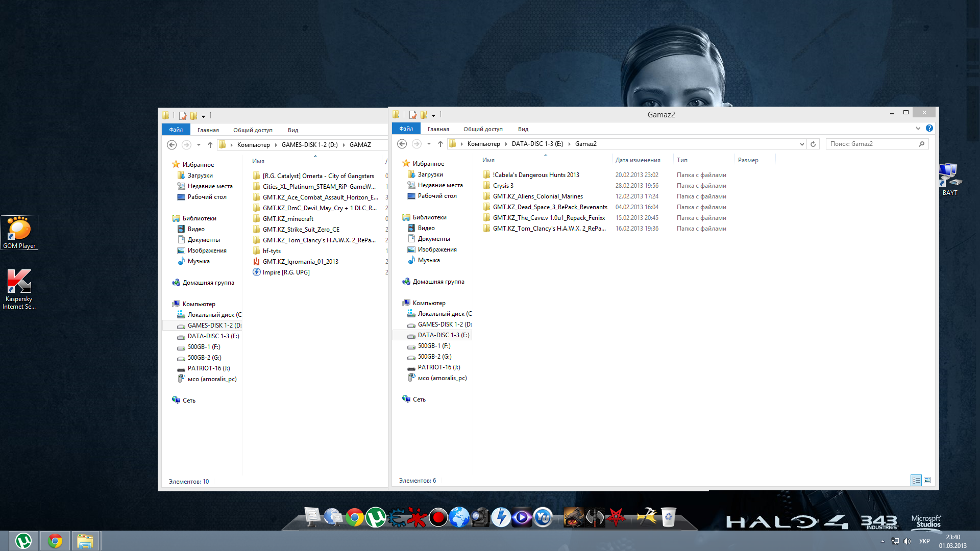Click File Explorer button on the taskbar
The width and height of the screenshot is (980, 551).
(86, 541)
